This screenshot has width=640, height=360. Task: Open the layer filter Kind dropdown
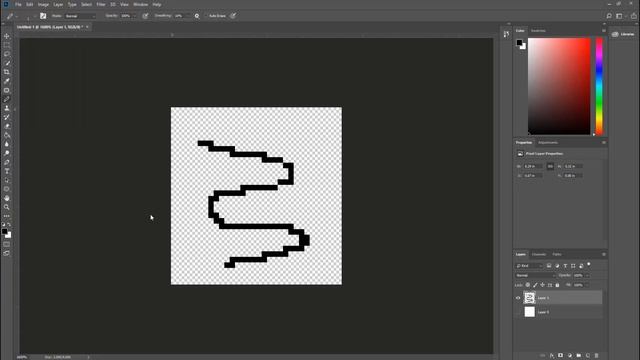click(529, 266)
